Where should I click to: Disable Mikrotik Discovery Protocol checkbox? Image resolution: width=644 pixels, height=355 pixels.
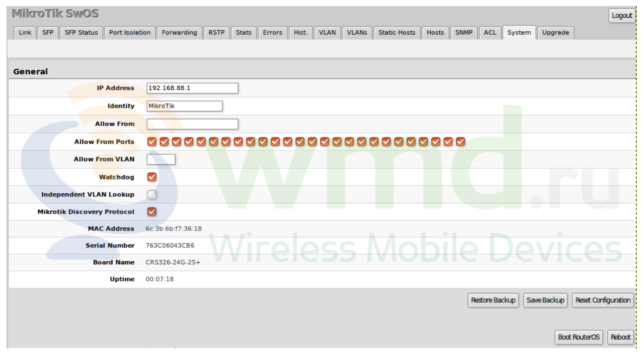tap(151, 212)
